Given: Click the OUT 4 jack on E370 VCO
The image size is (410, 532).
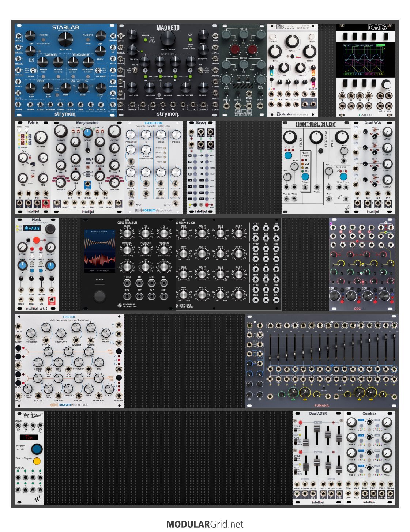Looking at the screenshot, I should pyautogui.click(x=276, y=300).
